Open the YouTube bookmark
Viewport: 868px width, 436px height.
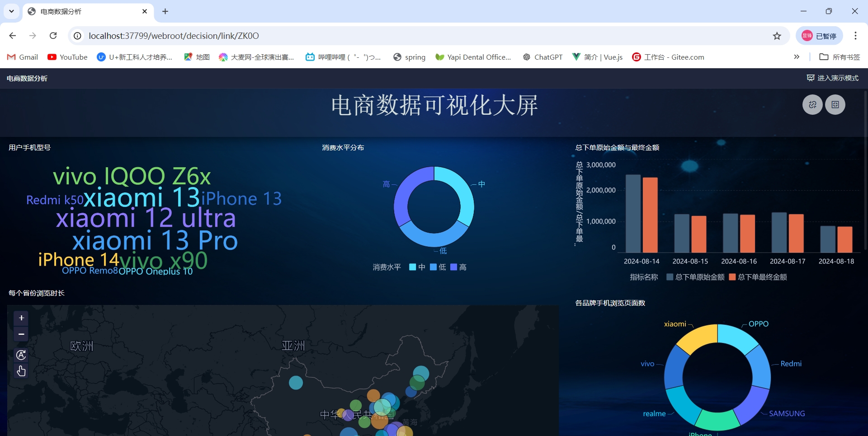(68, 57)
